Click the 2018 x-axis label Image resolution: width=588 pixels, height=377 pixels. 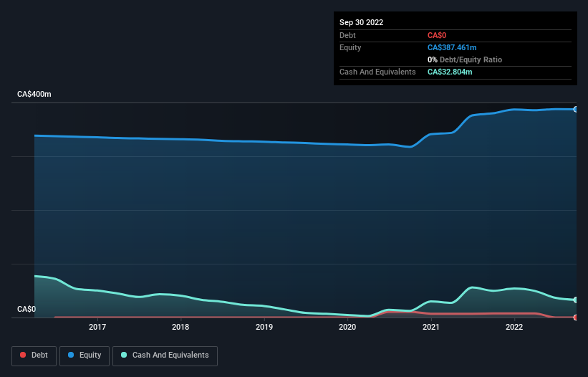coord(180,327)
